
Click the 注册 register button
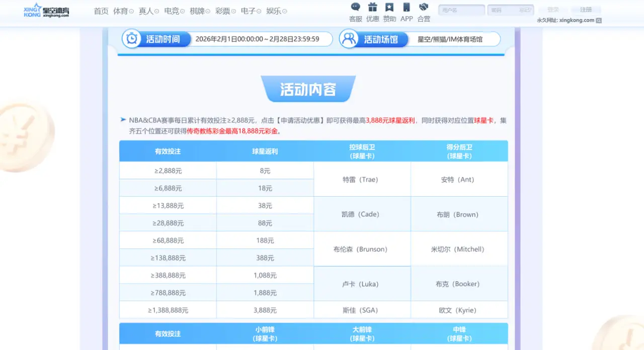(586, 9)
